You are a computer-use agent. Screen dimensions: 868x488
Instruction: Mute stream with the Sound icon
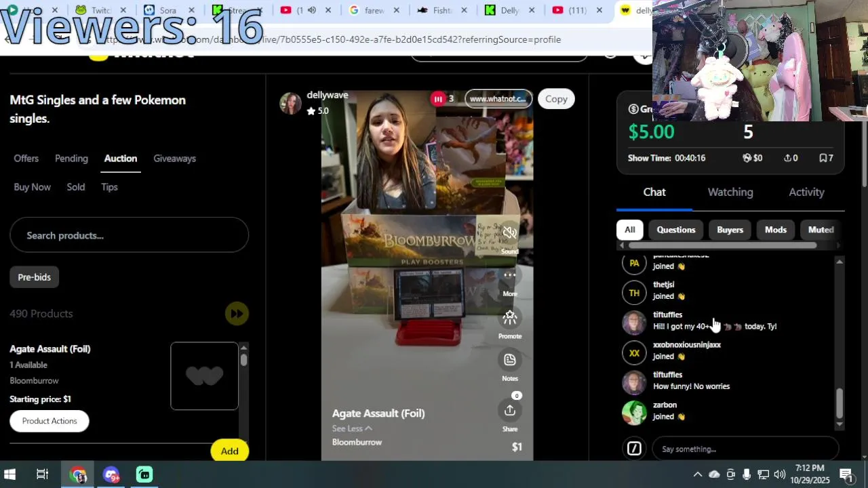tap(510, 232)
